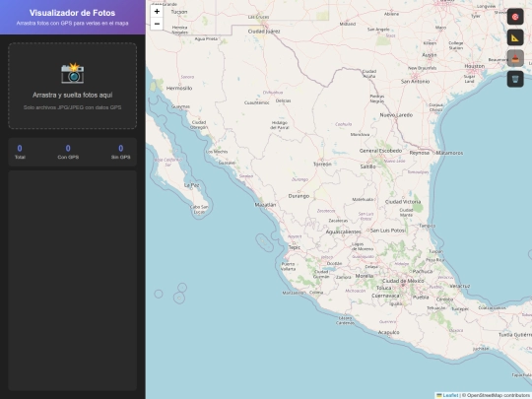Zoom in on the map
The image size is (532, 399).
(x=157, y=12)
